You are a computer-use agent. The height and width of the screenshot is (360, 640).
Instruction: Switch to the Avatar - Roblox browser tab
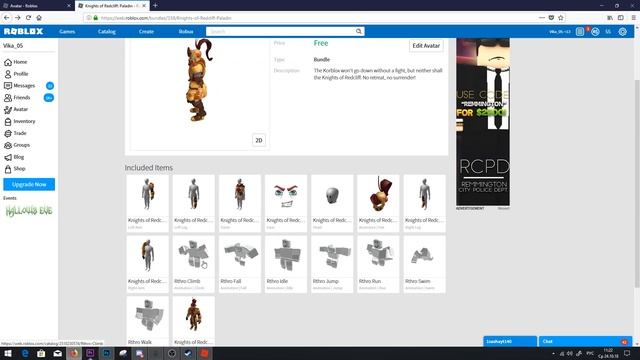click(36, 6)
